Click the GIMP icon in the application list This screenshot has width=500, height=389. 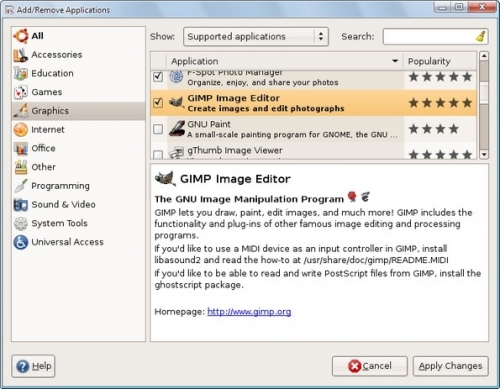pyautogui.click(x=176, y=103)
